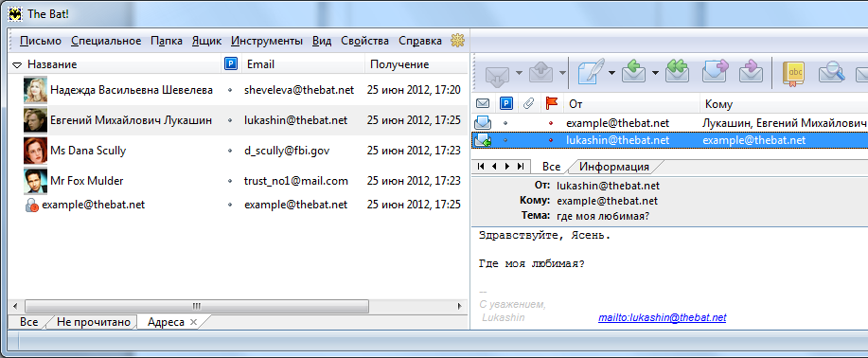The width and height of the screenshot is (868, 358).
Task: Open the Справка menu
Action: click(x=420, y=41)
